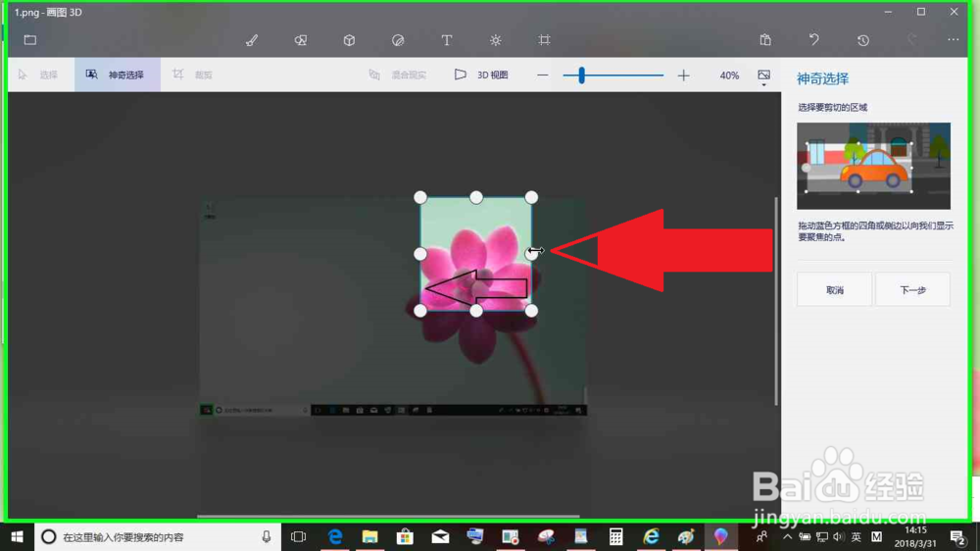
Task: Activate 神奇选择 magic select
Action: (117, 75)
